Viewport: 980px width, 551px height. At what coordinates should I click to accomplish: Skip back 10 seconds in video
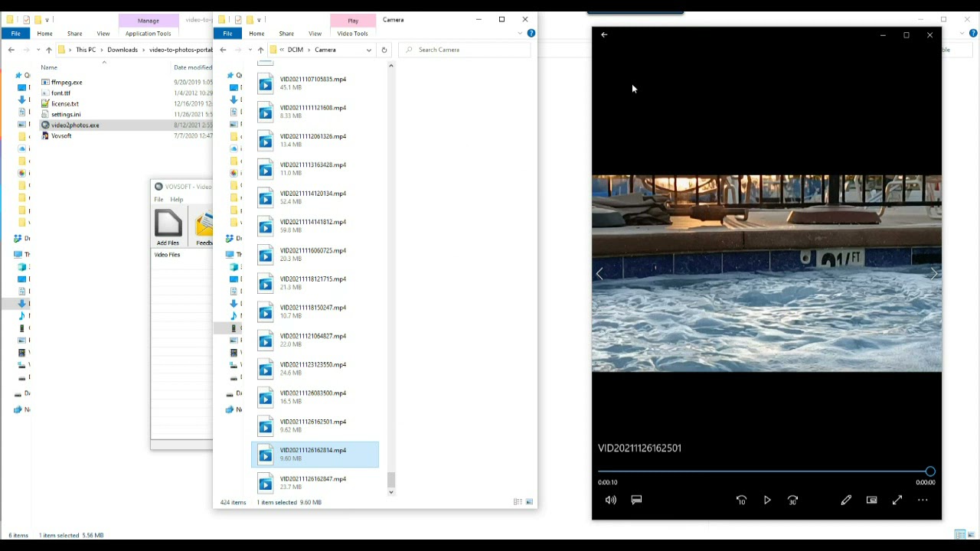pyautogui.click(x=741, y=500)
